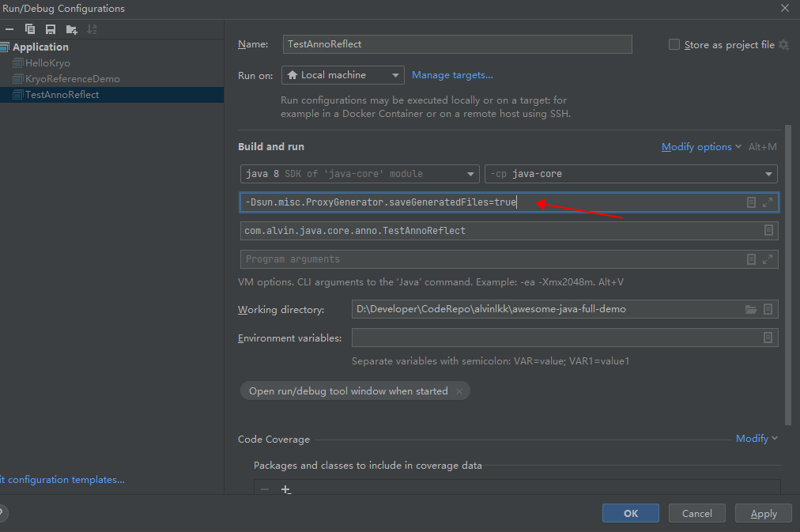This screenshot has width=800, height=532.
Task: Enable Store as project file checkbox
Action: pos(674,45)
